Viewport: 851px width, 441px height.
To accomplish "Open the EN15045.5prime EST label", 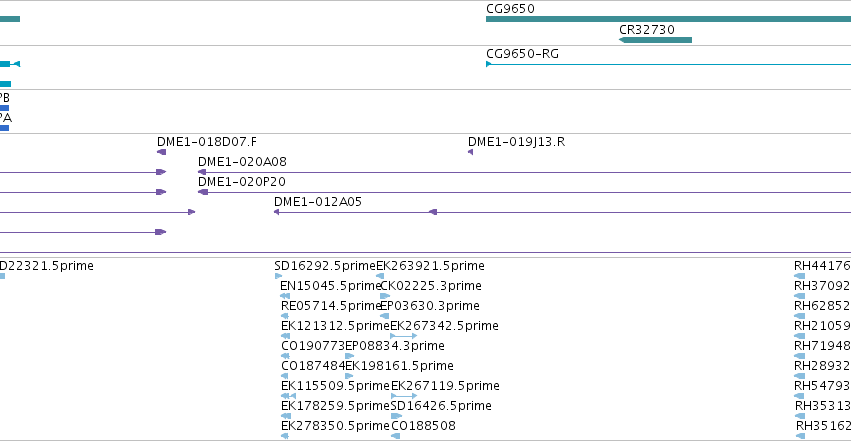I will (331, 286).
